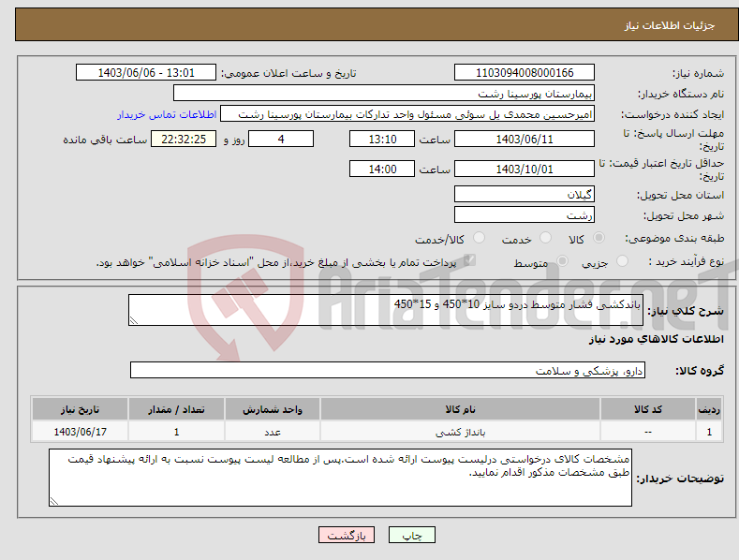Click the کد کالا column header
The image size is (739, 560).
pos(647,409)
